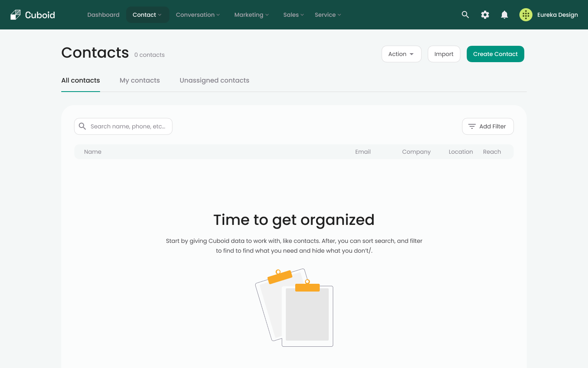Open settings via the gear icon
The image size is (588, 368).
pyautogui.click(x=485, y=15)
